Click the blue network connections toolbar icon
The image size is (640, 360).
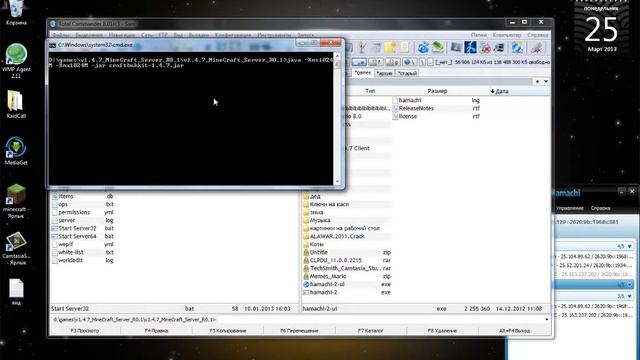tap(423, 48)
